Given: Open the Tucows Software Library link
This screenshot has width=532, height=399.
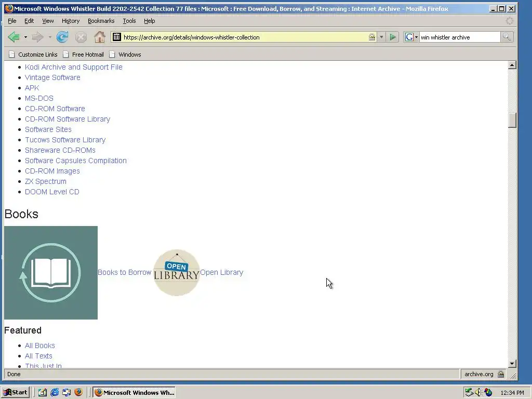Looking at the screenshot, I should pos(65,140).
